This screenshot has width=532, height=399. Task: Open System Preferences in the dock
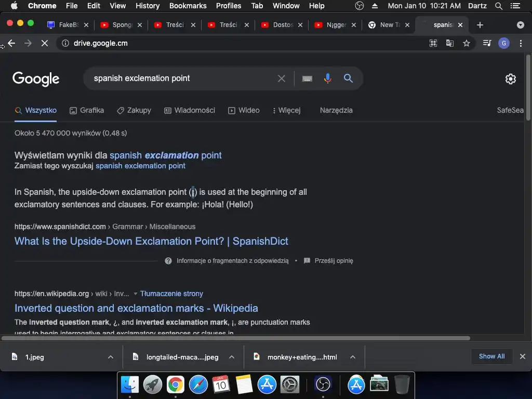(x=290, y=384)
